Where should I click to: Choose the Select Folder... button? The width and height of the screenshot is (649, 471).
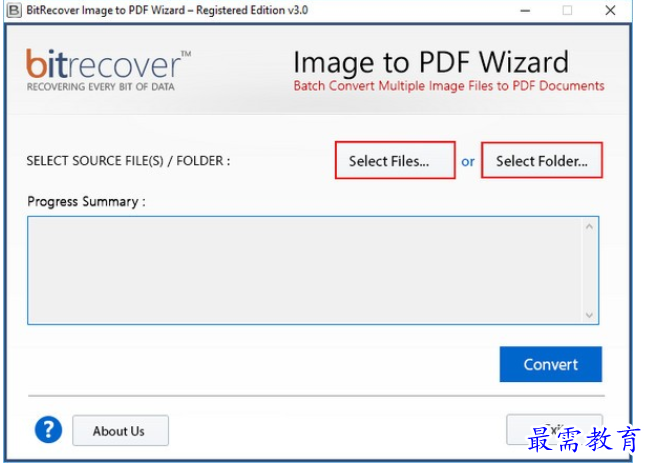click(541, 161)
